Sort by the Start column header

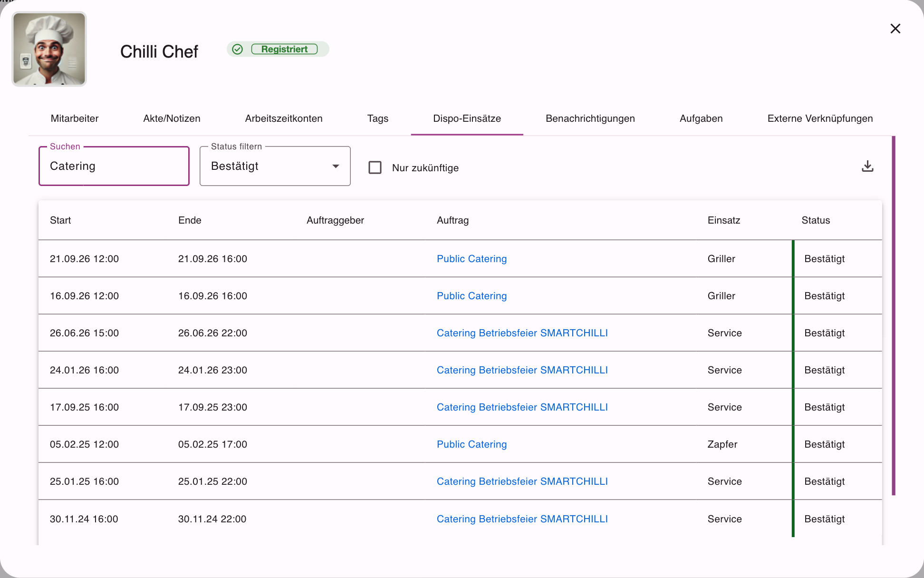[60, 220]
